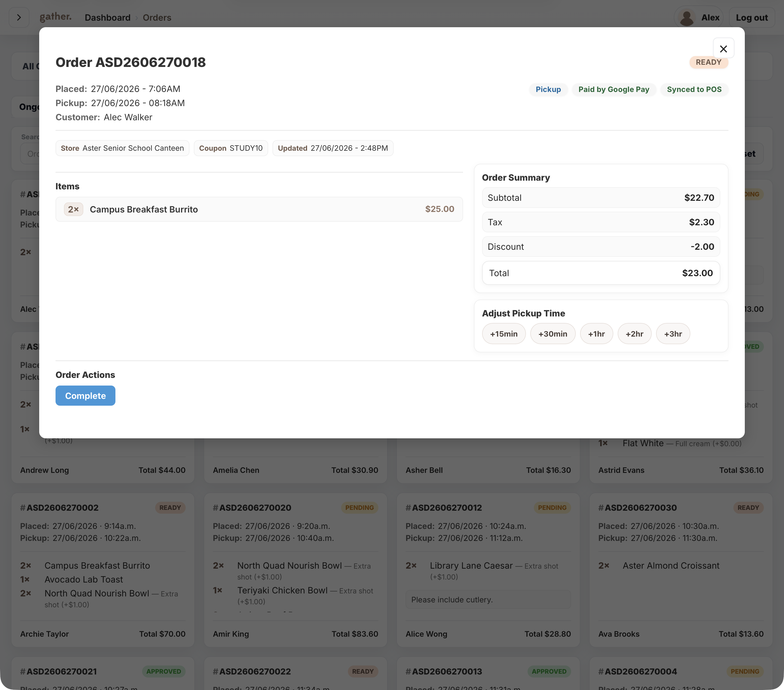784x690 pixels.
Task: Click the order title ASD2606270018
Action: click(130, 62)
